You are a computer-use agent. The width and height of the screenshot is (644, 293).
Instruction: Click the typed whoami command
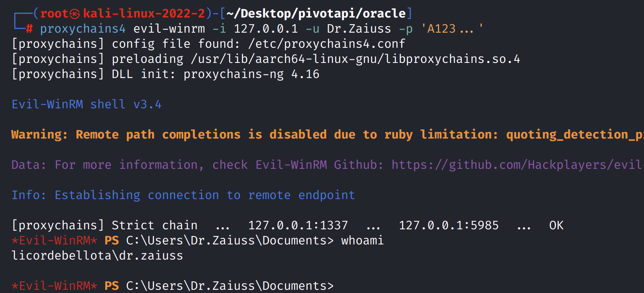[362, 240]
